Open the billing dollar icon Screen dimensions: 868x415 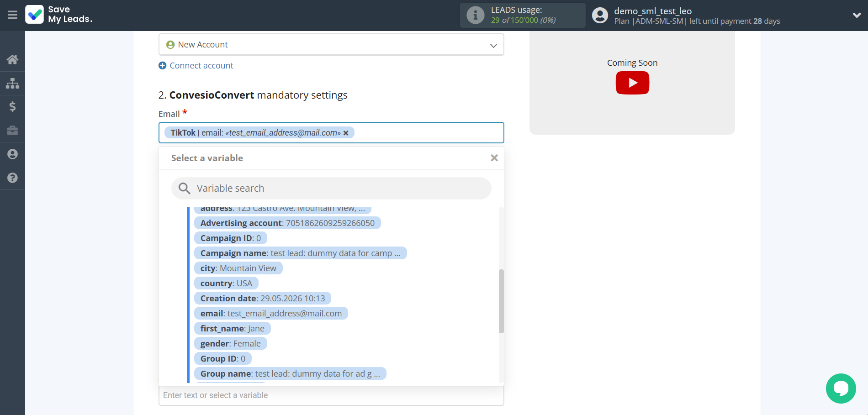point(12,107)
